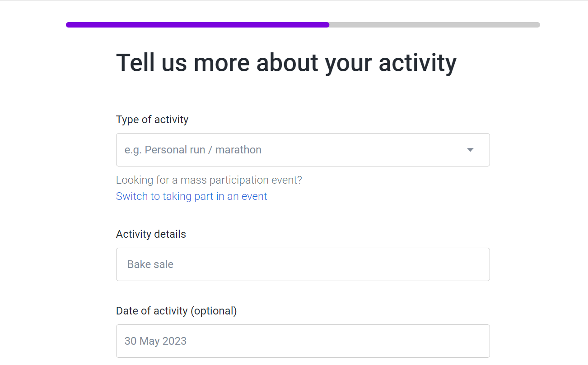Select the 'Activity details' label

tap(151, 234)
